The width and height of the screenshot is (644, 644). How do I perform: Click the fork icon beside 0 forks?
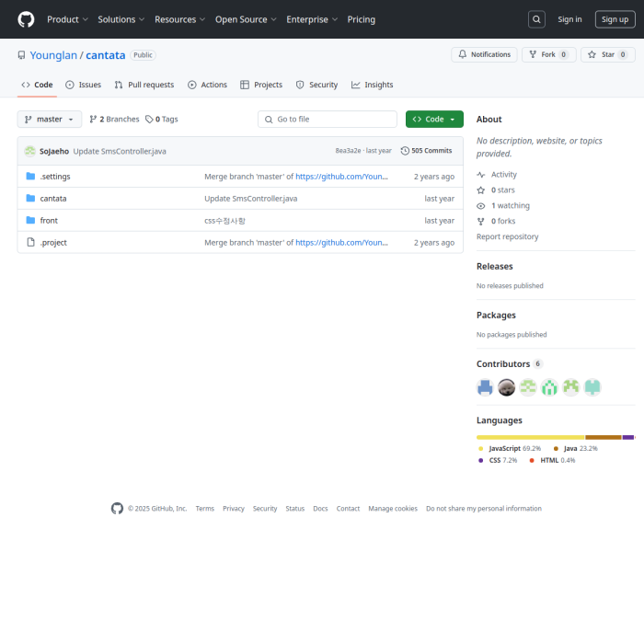click(481, 222)
